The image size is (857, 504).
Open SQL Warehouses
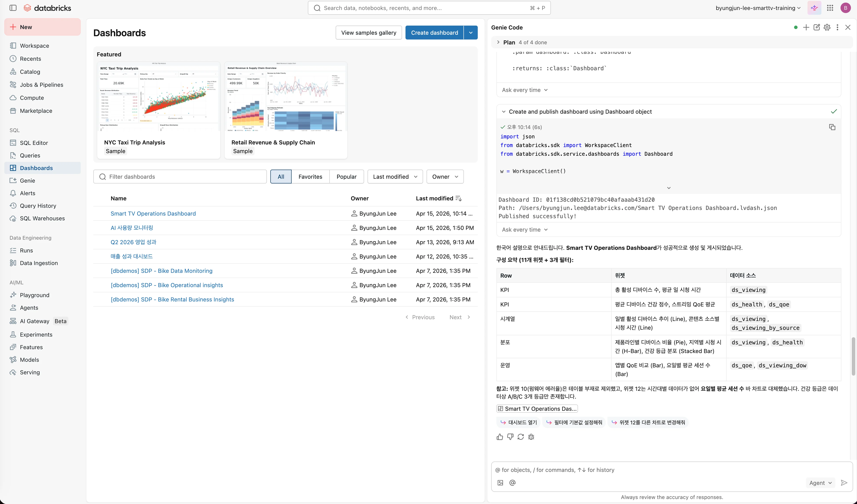coord(43,218)
